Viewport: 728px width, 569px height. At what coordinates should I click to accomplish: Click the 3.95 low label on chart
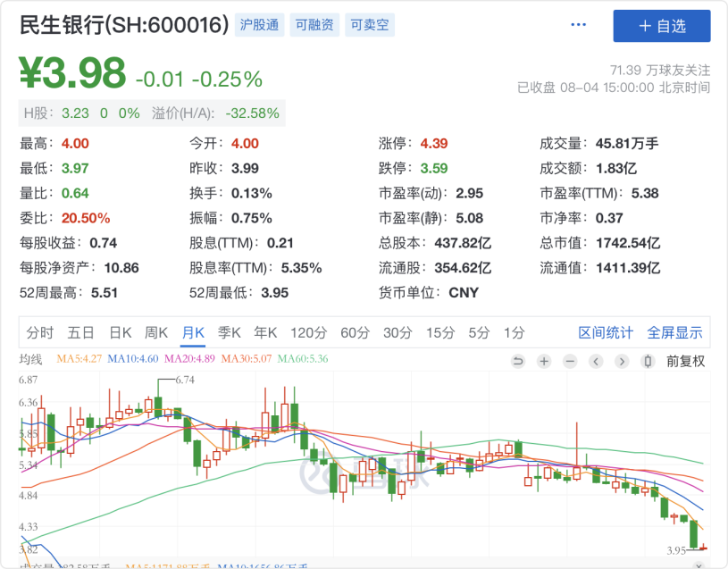pyautogui.click(x=676, y=550)
